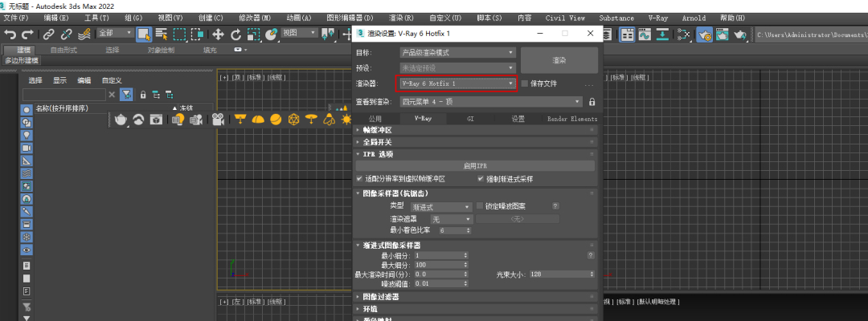Click the Undo arrow in main toolbar
868x321 pixels.
pyautogui.click(x=10, y=35)
